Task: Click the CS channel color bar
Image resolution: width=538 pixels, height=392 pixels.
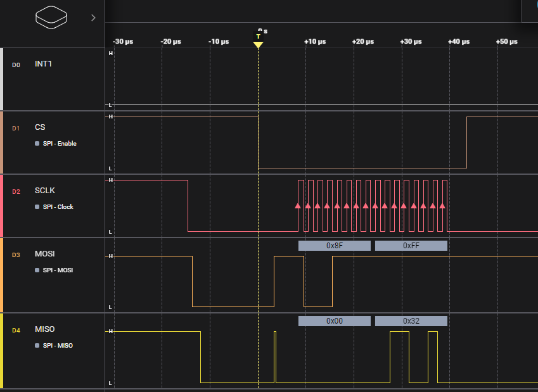Action: pos(1,142)
